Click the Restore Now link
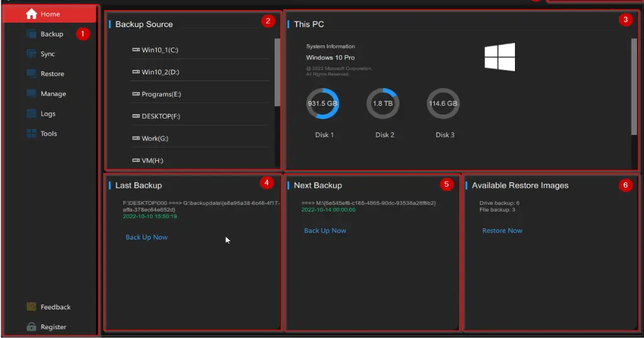Viewport: 644px width, 338px height. [502, 231]
